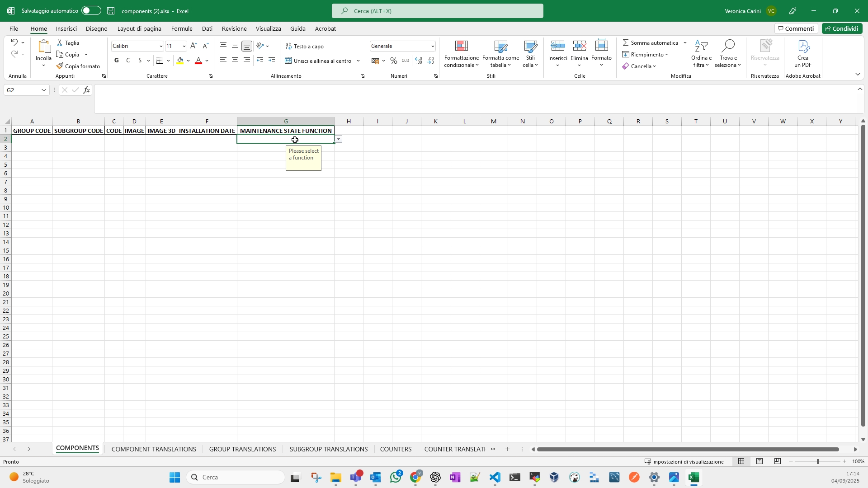Click the Conditional Formatting icon
The width and height of the screenshot is (868, 488).
(x=461, y=47)
